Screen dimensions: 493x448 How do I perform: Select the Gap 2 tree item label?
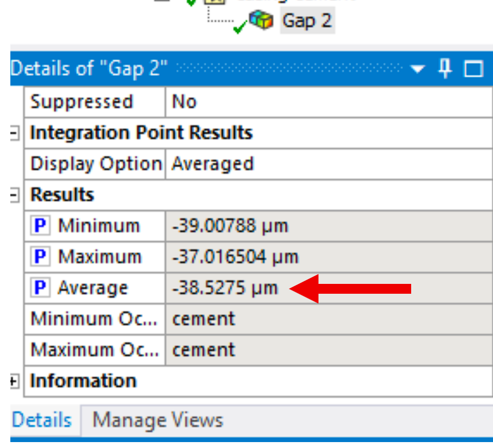point(307,21)
